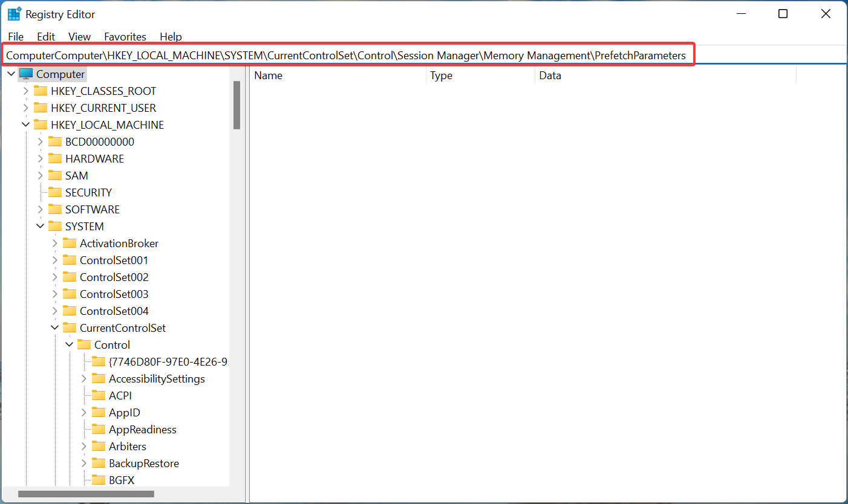This screenshot has height=504, width=848.
Task: Click the SOFTWARE key folder icon
Action: pyautogui.click(x=54, y=209)
